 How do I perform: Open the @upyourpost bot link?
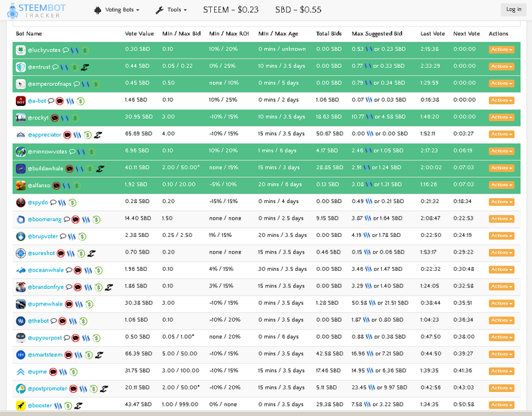pos(45,338)
